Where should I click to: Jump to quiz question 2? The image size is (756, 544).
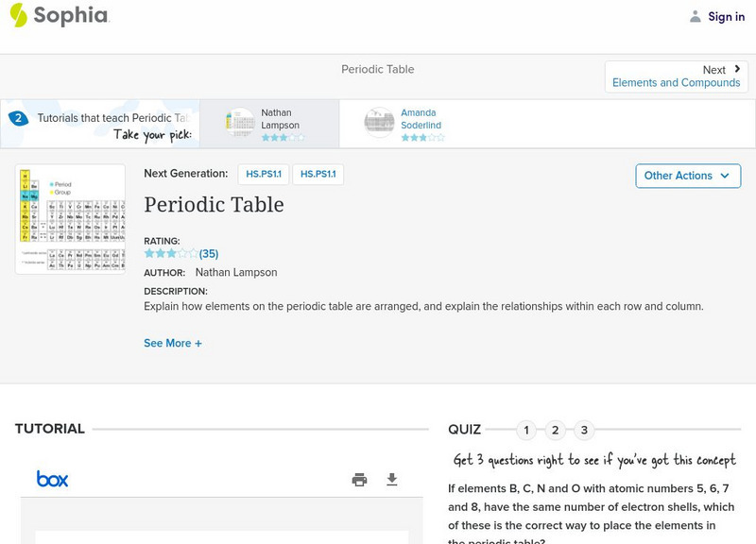point(556,431)
